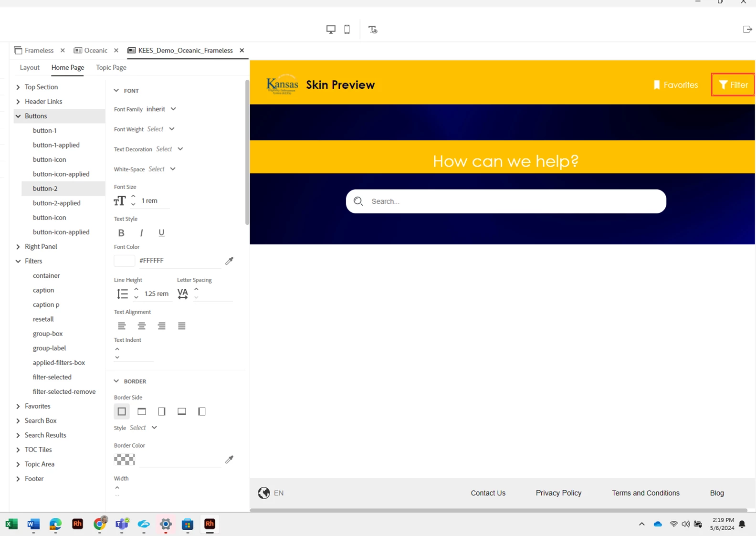Open Google Chrome from the taskbar
The width and height of the screenshot is (756, 536).
pyautogui.click(x=100, y=524)
